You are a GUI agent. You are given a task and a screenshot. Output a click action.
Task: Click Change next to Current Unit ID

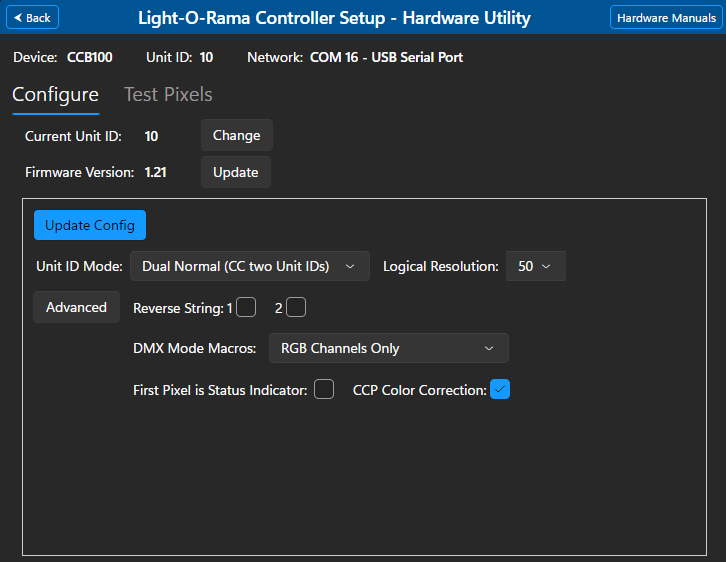tap(236, 135)
